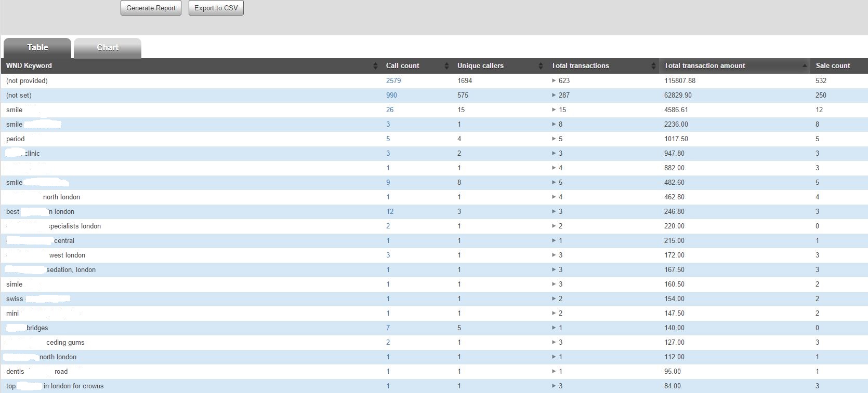The image size is (868, 393).
Task: Click the specialists london keyword
Action: click(75, 226)
